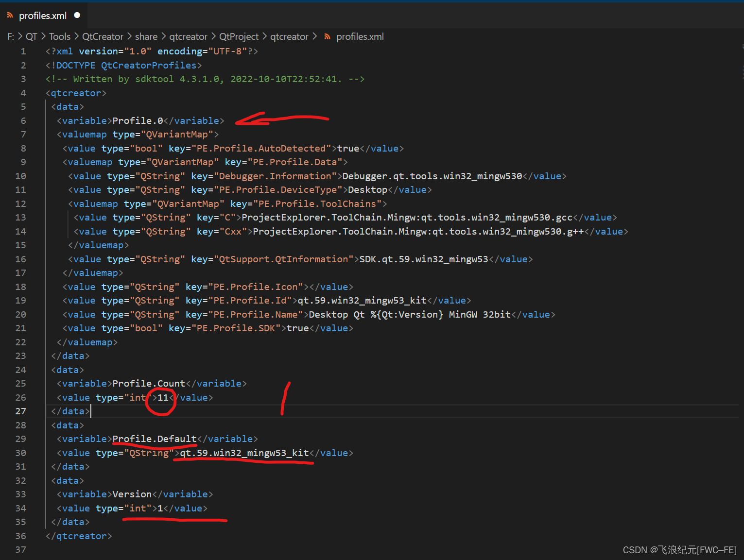Click the "PE.Profile.DeviceType" key

point(278,190)
